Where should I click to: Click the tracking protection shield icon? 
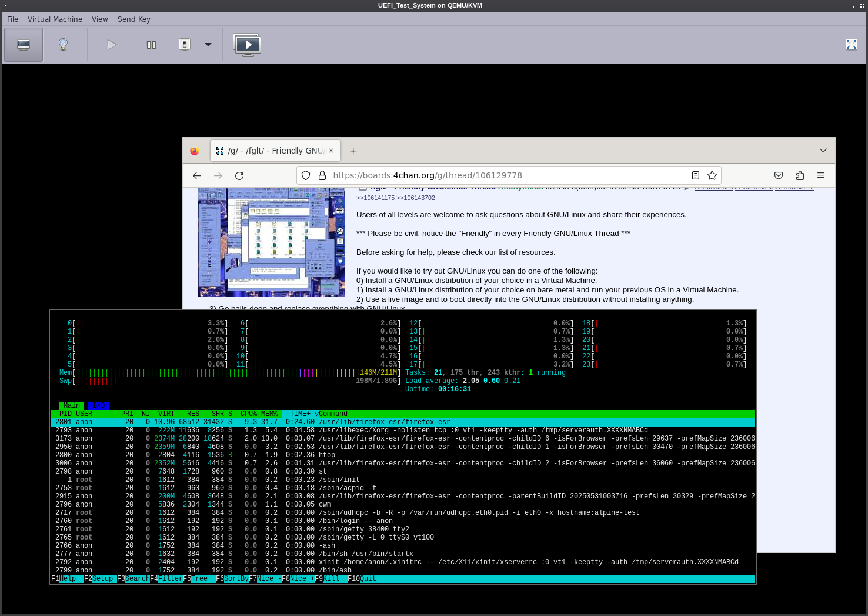tap(306, 175)
